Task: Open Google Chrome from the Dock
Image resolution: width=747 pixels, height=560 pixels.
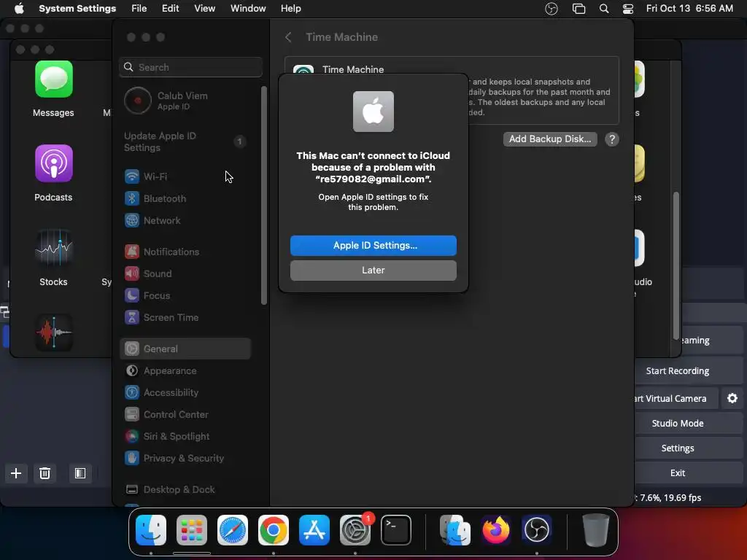Action: click(x=274, y=530)
